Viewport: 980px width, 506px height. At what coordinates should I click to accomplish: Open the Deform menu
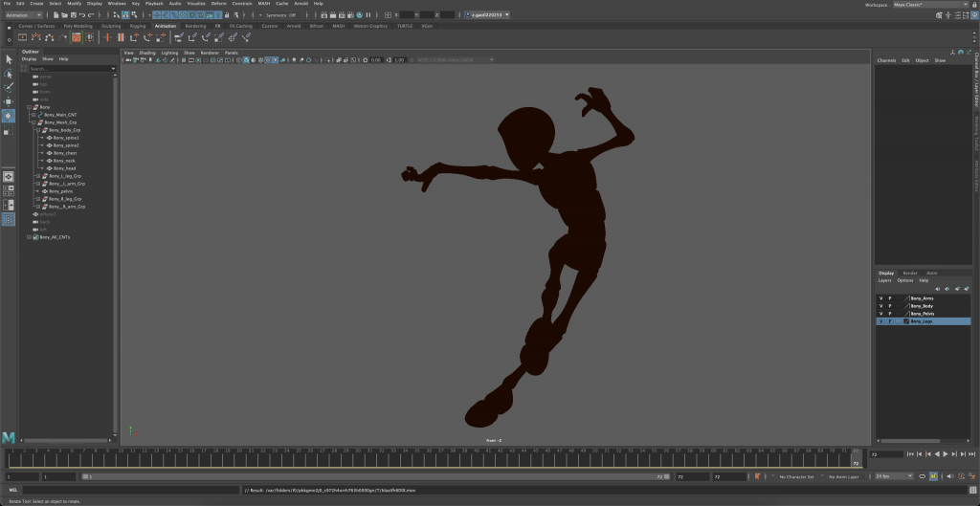[219, 4]
